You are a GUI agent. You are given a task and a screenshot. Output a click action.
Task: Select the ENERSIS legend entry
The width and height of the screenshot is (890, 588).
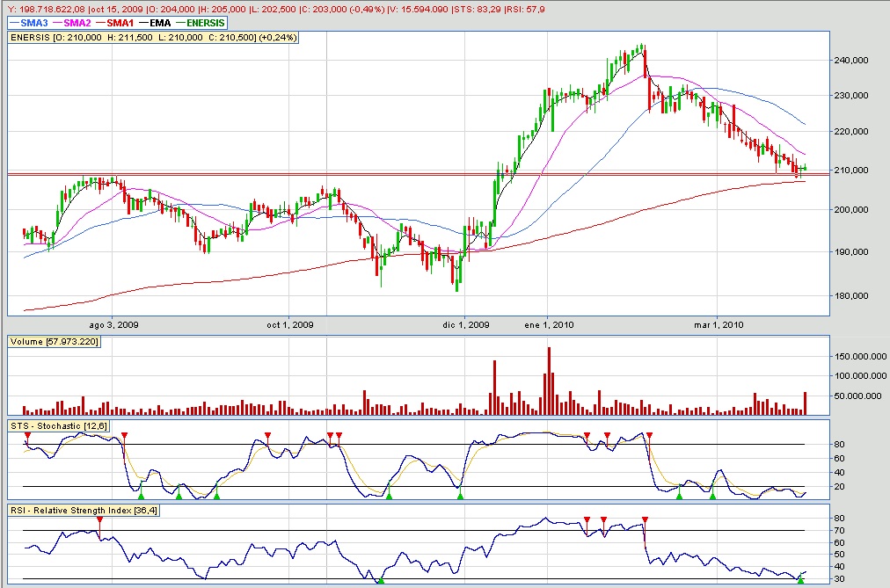coord(200,23)
